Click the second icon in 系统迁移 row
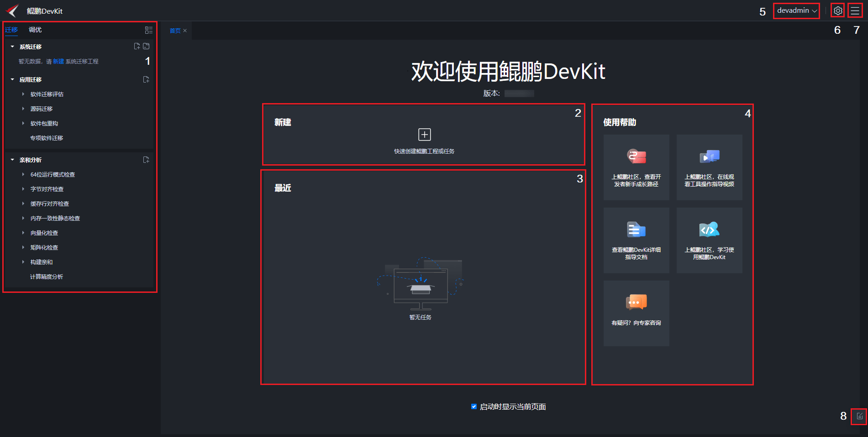Viewport: 868px width, 437px height. tap(146, 47)
